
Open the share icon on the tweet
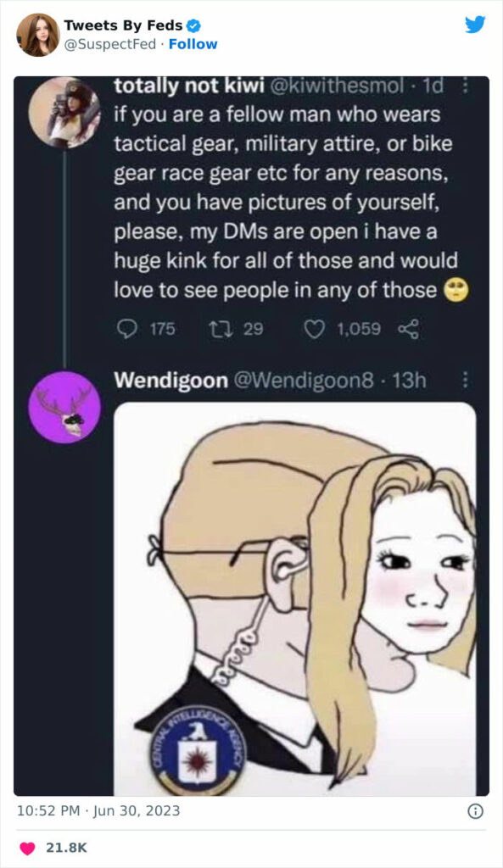click(408, 329)
